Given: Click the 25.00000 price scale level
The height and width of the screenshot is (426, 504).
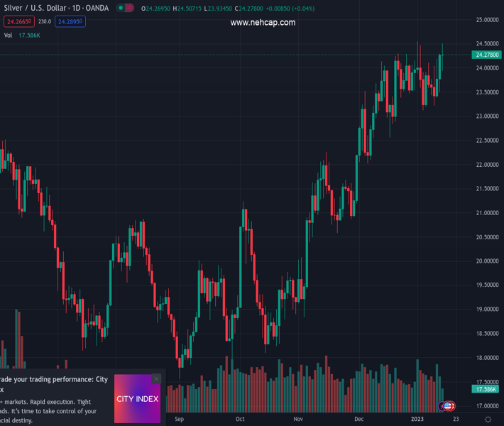Looking at the screenshot, I should click(487, 20).
